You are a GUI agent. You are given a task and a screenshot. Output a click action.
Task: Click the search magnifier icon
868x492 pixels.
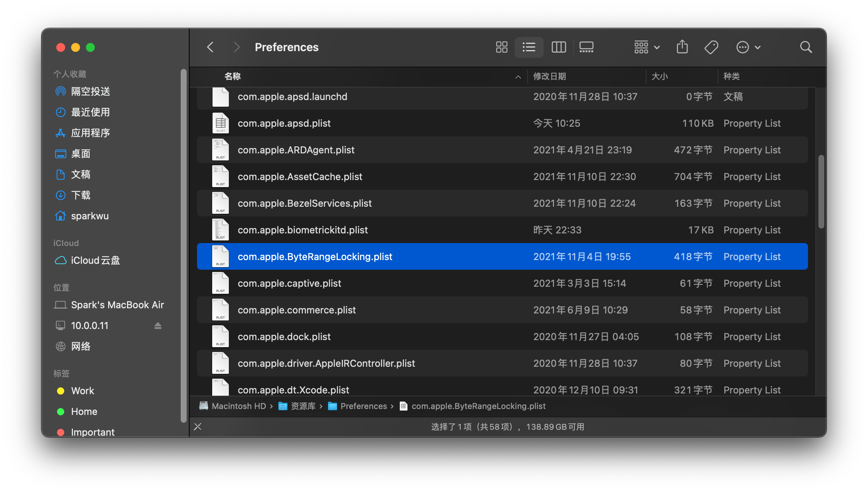(806, 47)
